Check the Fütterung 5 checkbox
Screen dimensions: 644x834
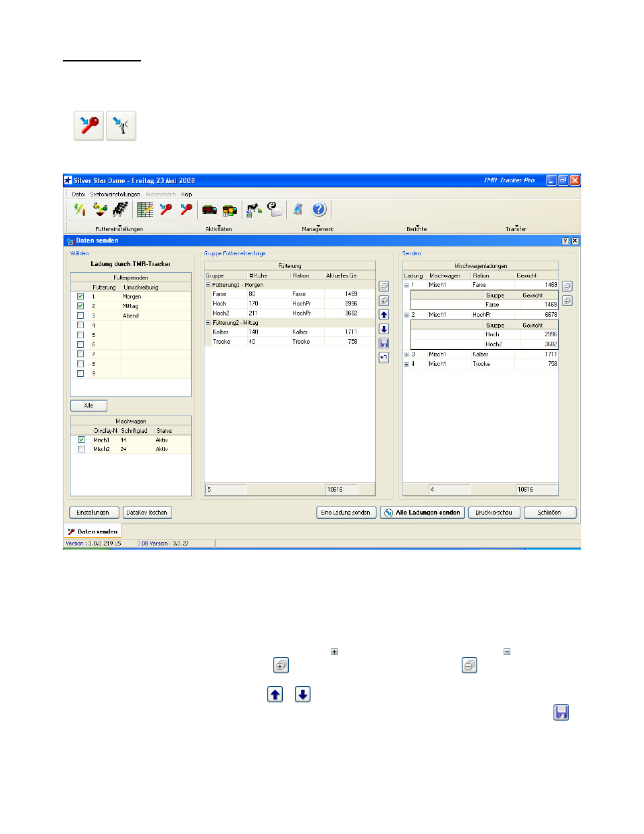(80, 335)
